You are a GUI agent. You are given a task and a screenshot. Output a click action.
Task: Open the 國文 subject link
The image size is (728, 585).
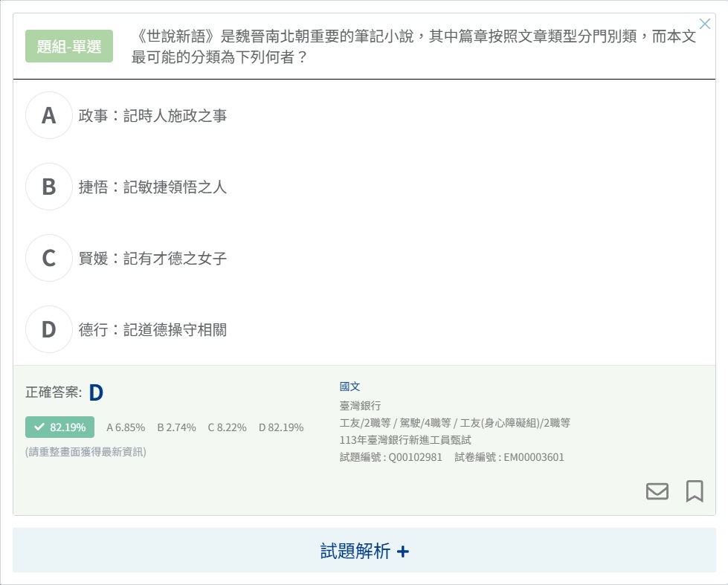point(349,387)
